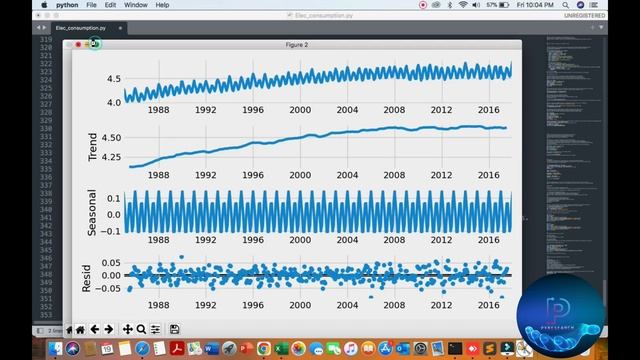Image resolution: width=640 pixels, height=360 pixels.
Task: Open Adobe Acrobat from the Dock
Action: [177, 349]
